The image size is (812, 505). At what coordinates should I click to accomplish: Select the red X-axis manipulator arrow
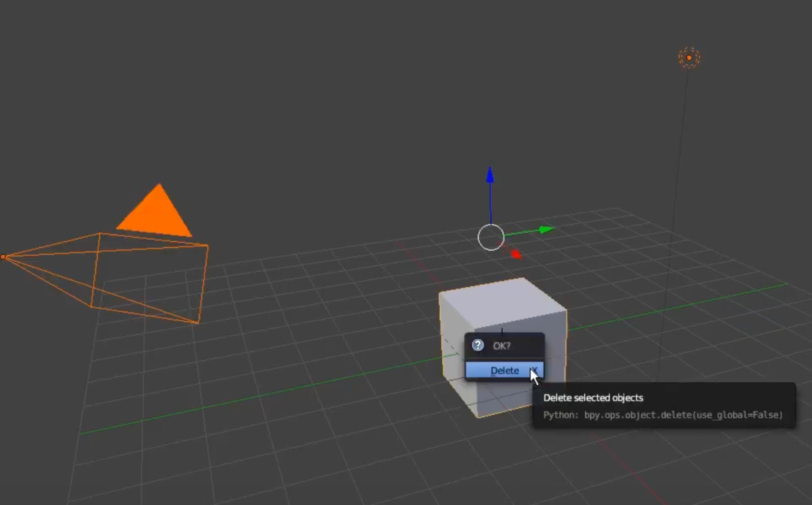coord(514,252)
